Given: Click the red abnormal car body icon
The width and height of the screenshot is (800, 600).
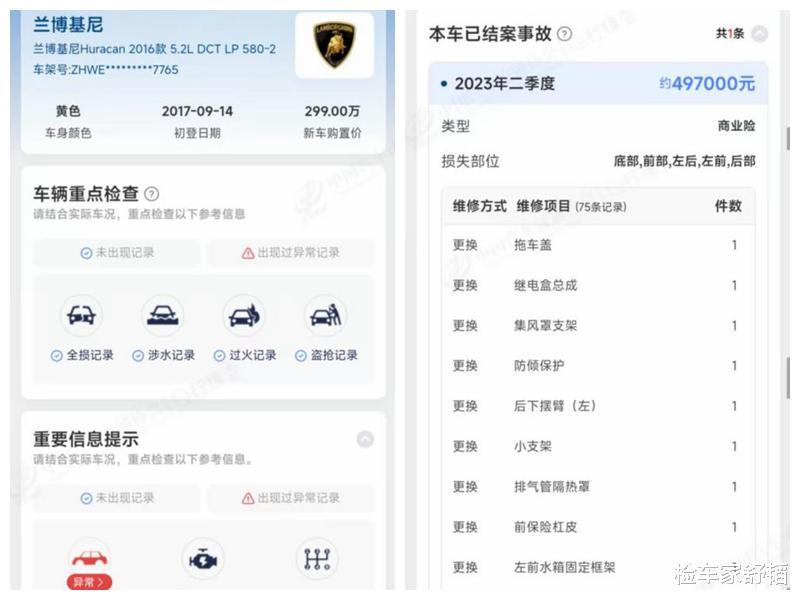Looking at the screenshot, I should (x=89, y=558).
